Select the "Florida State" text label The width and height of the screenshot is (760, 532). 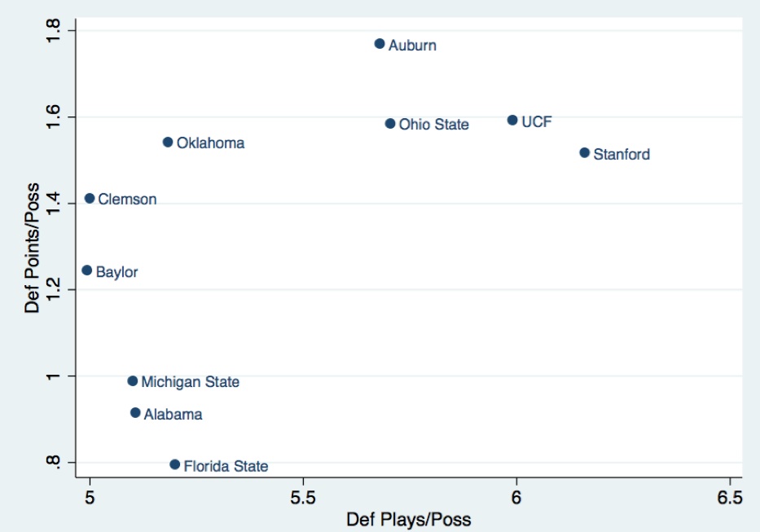(x=226, y=467)
